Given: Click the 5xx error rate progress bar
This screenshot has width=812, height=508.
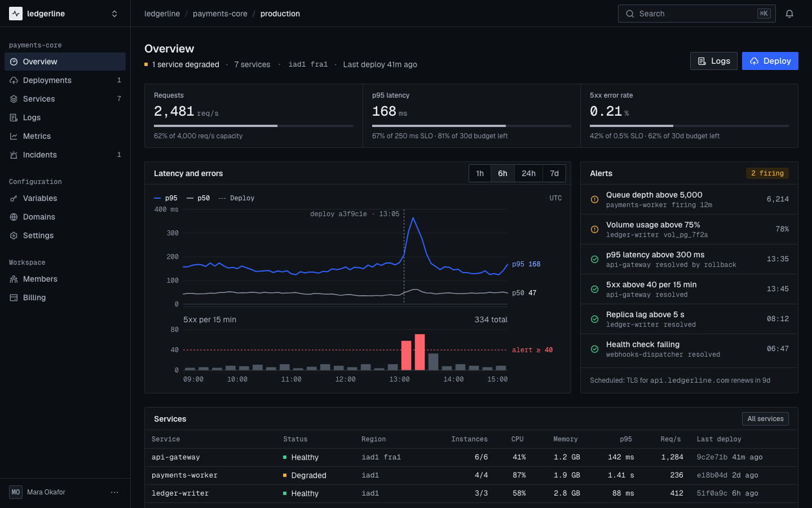Looking at the screenshot, I should [689, 126].
